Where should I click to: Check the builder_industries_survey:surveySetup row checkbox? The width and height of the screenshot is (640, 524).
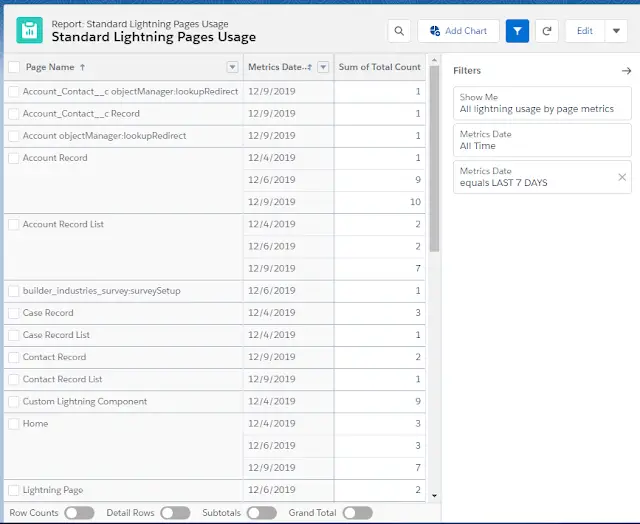13,291
